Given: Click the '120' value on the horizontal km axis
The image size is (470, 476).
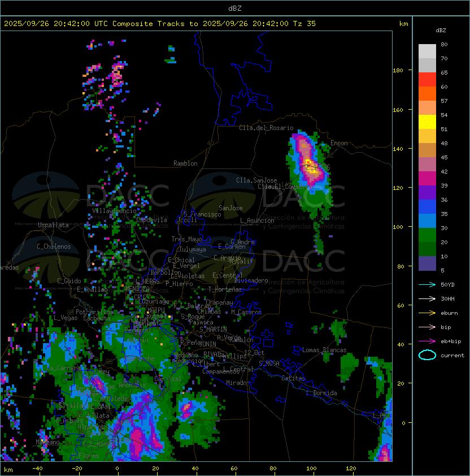Looking at the screenshot, I should point(350,469).
